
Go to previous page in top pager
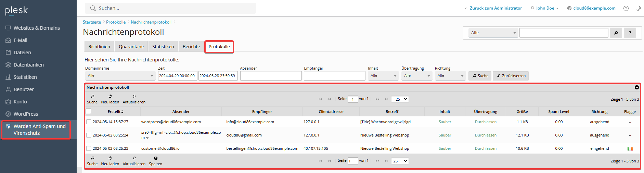tap(329, 99)
